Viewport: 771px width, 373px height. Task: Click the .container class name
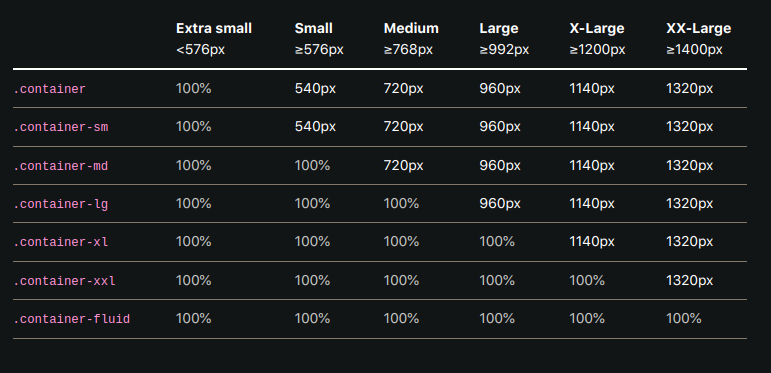[x=49, y=89]
